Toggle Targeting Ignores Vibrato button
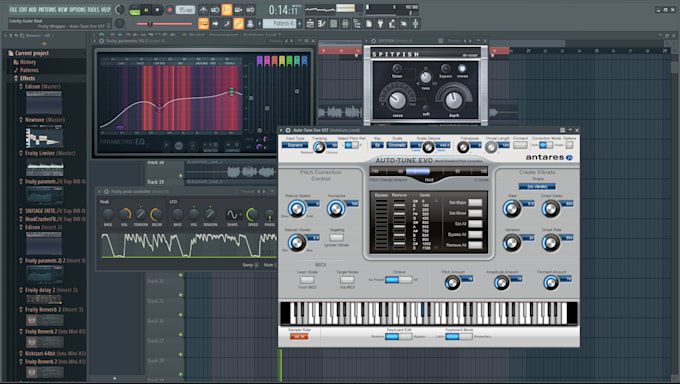This screenshot has width=680, height=384. [336, 237]
